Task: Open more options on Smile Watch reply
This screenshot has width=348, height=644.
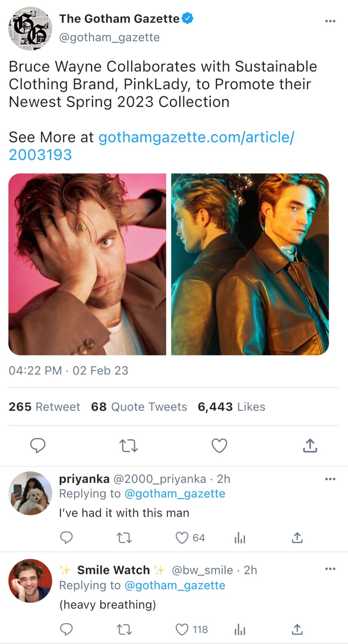Action: coord(330,569)
